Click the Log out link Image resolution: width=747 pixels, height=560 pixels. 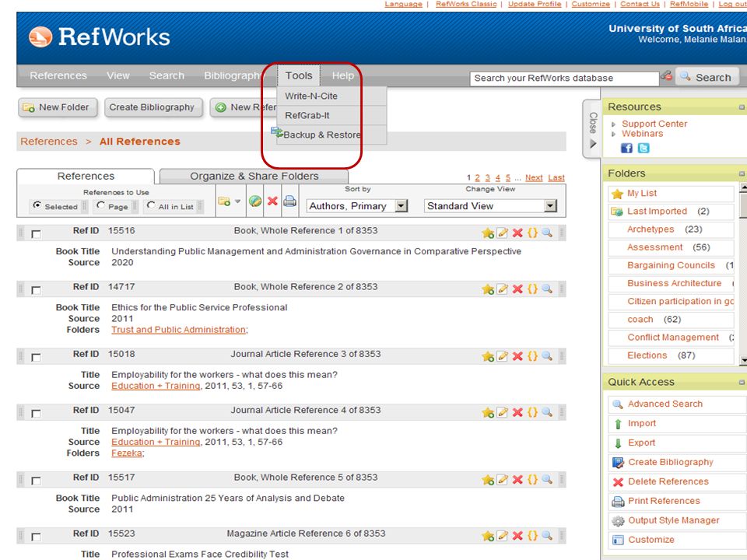(x=732, y=4)
